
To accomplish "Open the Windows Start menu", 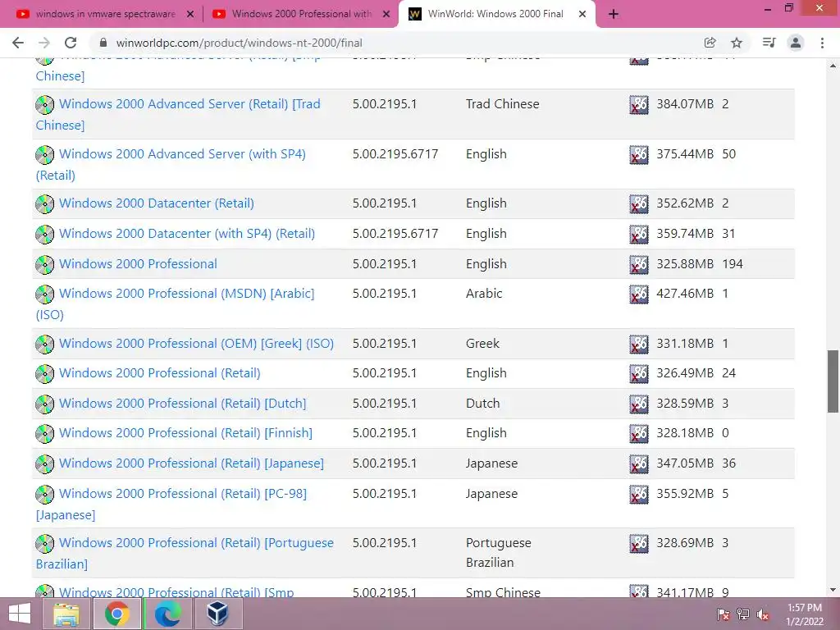I will [x=20, y=614].
